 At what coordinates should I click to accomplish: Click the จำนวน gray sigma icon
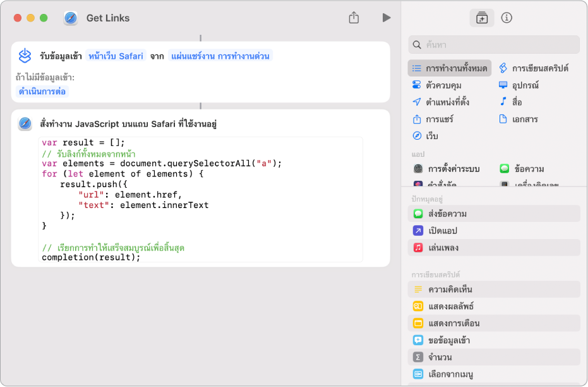pos(418,357)
